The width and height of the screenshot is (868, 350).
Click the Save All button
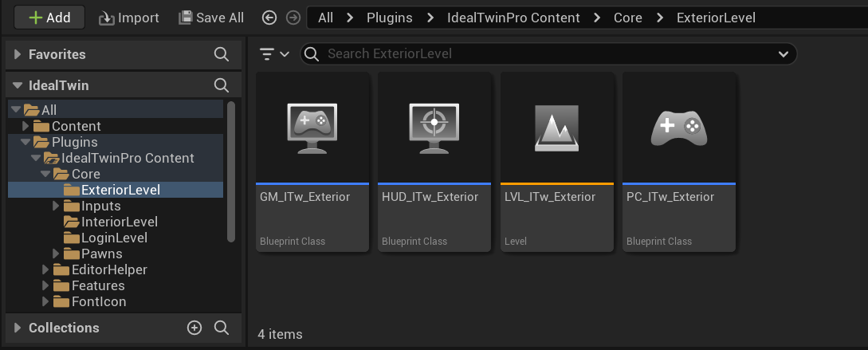coord(211,18)
